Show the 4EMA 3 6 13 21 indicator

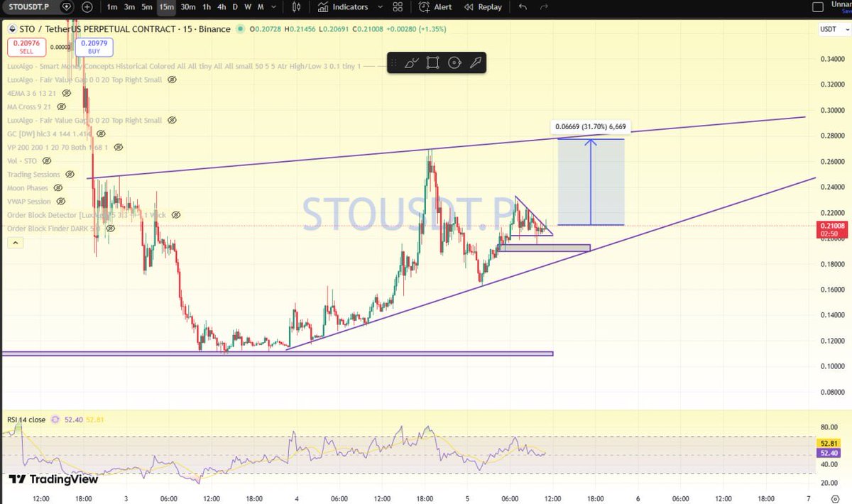(66, 94)
